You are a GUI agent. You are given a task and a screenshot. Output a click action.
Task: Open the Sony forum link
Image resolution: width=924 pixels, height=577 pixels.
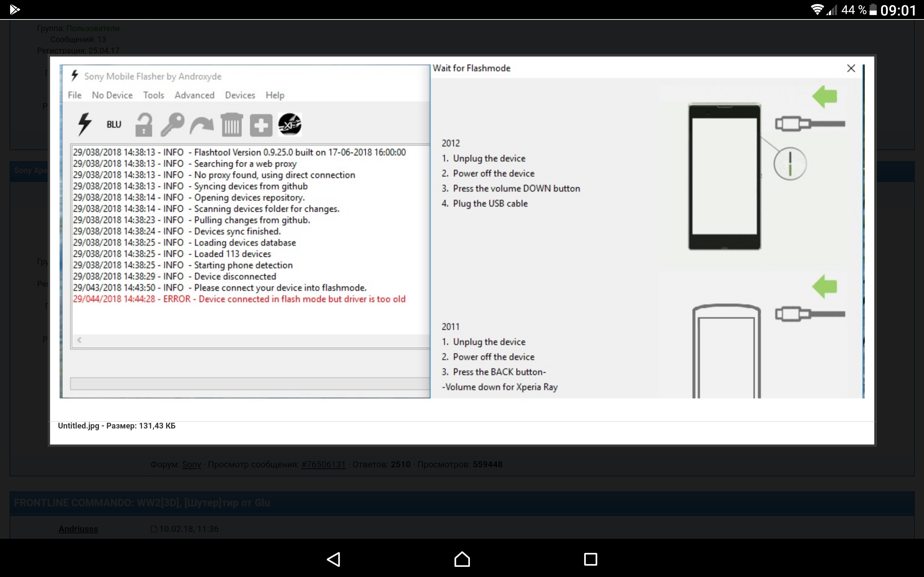click(191, 464)
